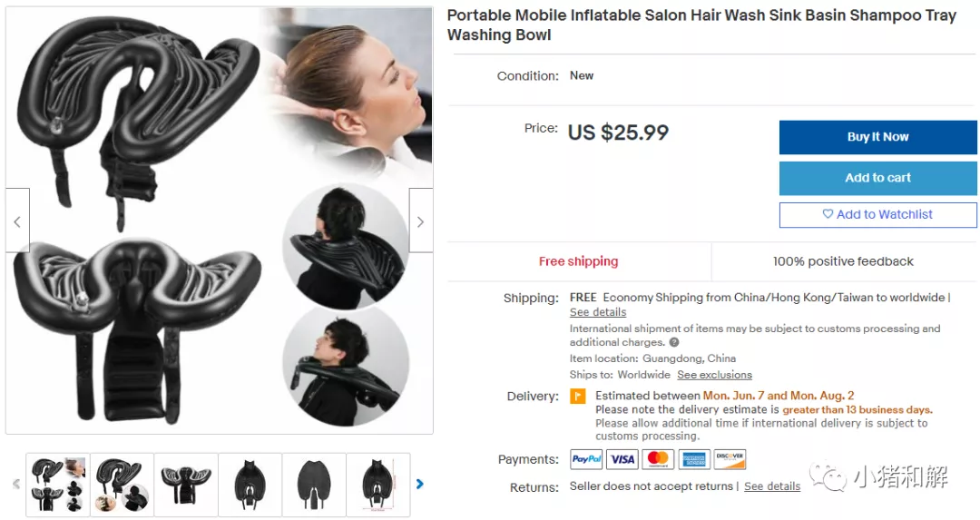Open returns See details link
Image resolution: width=980 pixels, height=520 pixels.
(772, 486)
